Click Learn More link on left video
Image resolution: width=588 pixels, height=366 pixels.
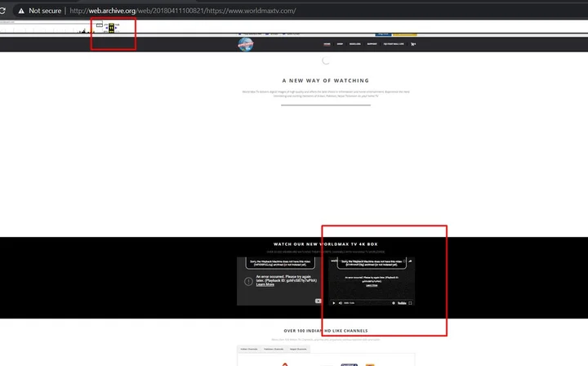point(265,285)
